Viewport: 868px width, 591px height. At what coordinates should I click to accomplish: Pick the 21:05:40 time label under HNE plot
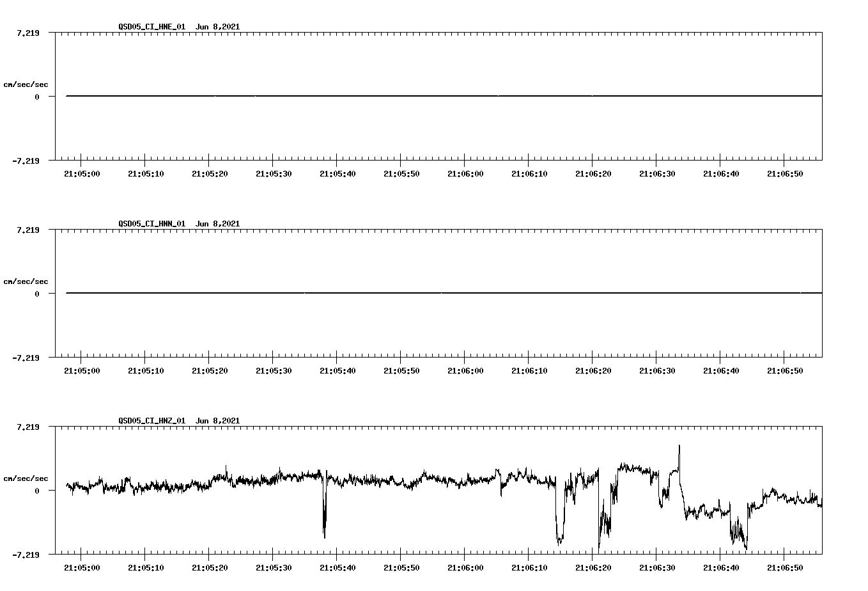point(337,173)
